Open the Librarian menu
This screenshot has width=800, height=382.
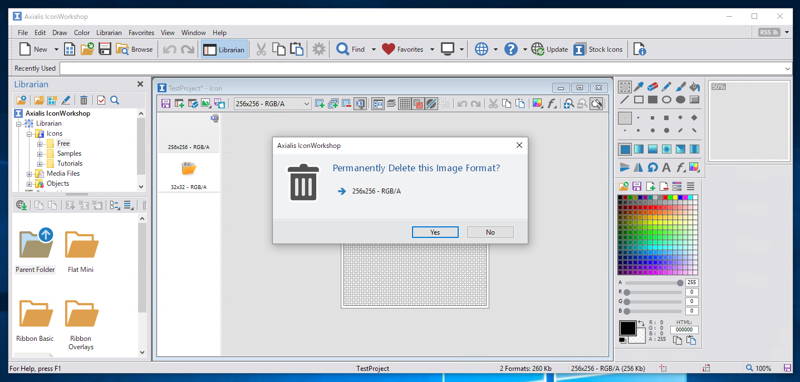coord(109,33)
